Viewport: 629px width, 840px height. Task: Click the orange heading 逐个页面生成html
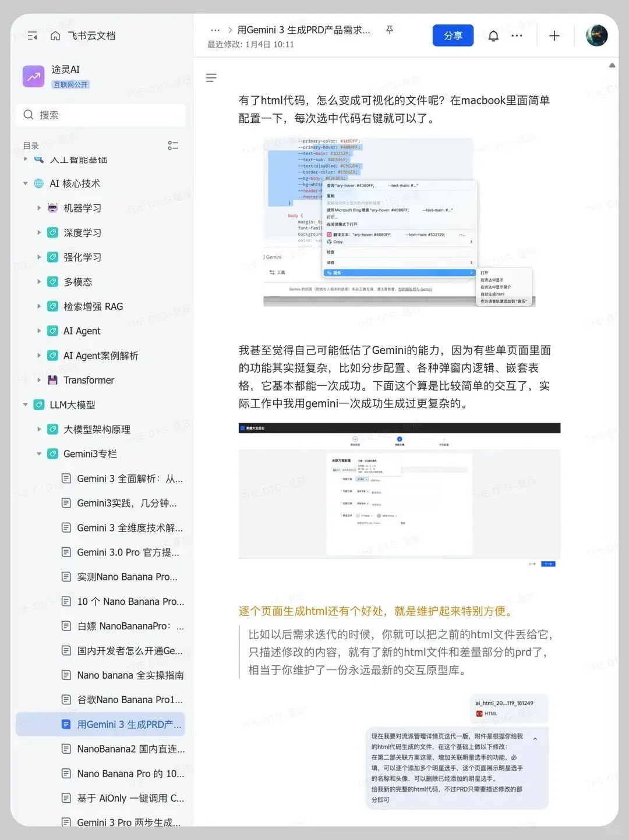pyautogui.click(x=377, y=611)
